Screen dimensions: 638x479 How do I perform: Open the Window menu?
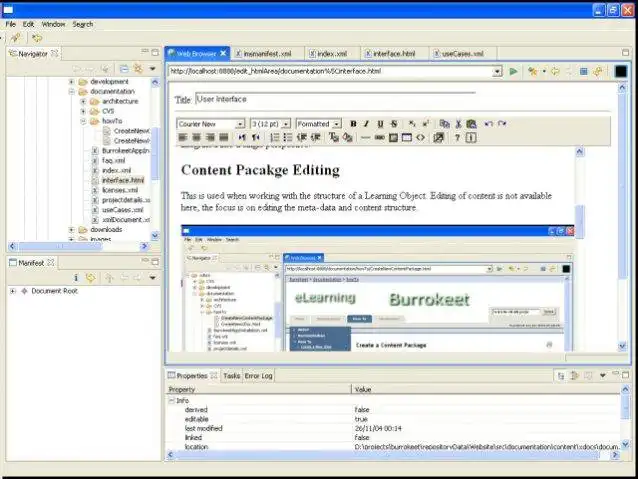pyautogui.click(x=53, y=24)
